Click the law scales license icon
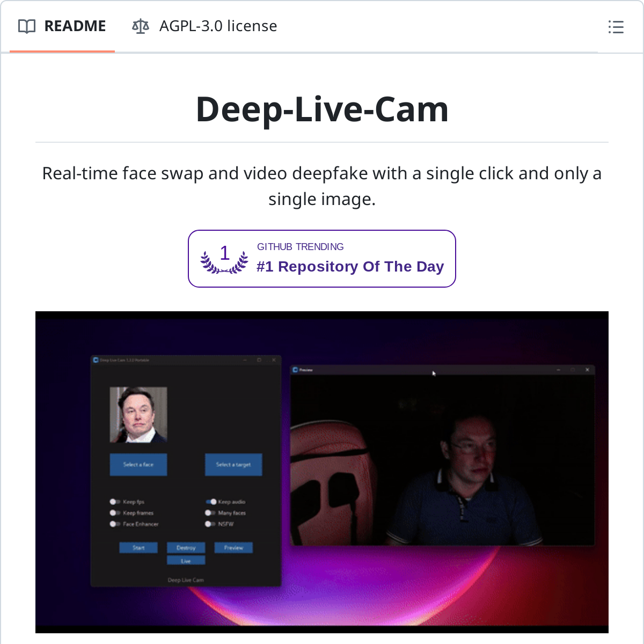This screenshot has width=644, height=644. pos(141,26)
